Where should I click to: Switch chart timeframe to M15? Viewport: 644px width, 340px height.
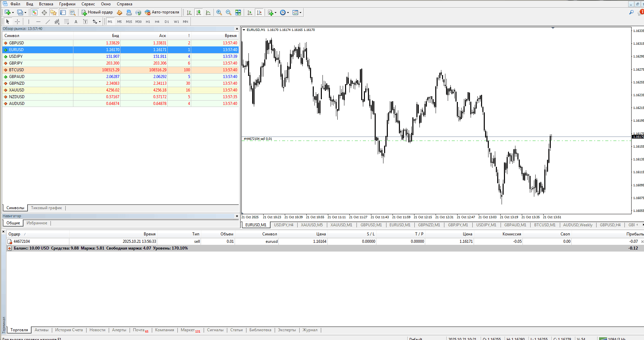[129, 22]
